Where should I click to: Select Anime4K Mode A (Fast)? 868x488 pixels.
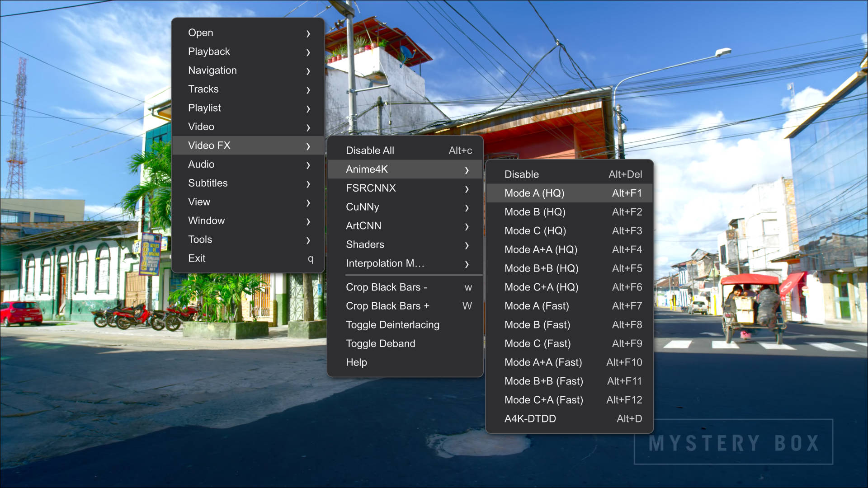pyautogui.click(x=570, y=306)
